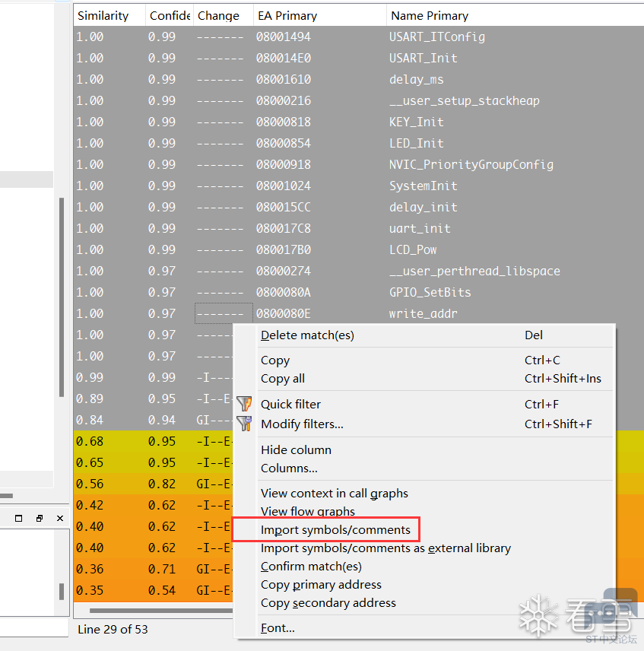Sort by Confidence column header
Viewport: 644px width, 651px height.
(x=170, y=15)
